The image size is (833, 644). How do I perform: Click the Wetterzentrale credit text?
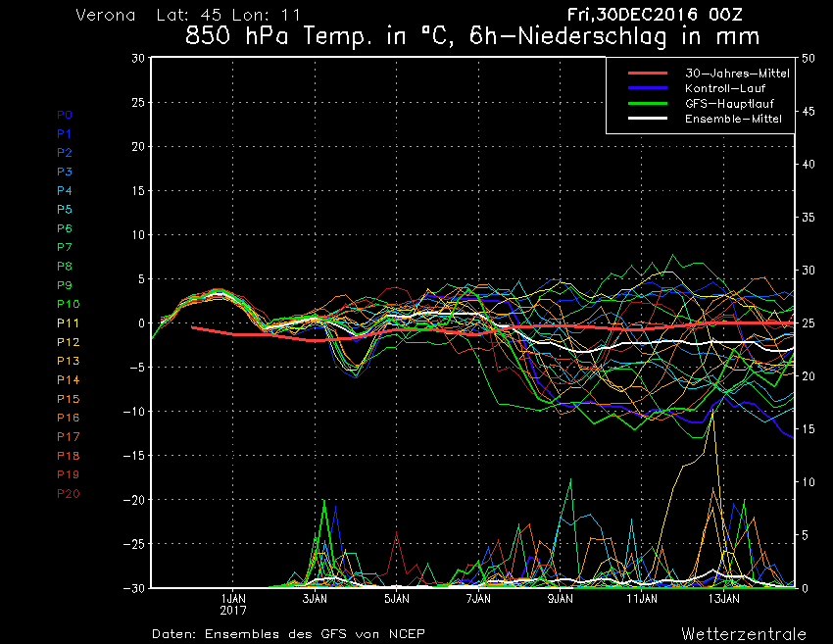(744, 634)
